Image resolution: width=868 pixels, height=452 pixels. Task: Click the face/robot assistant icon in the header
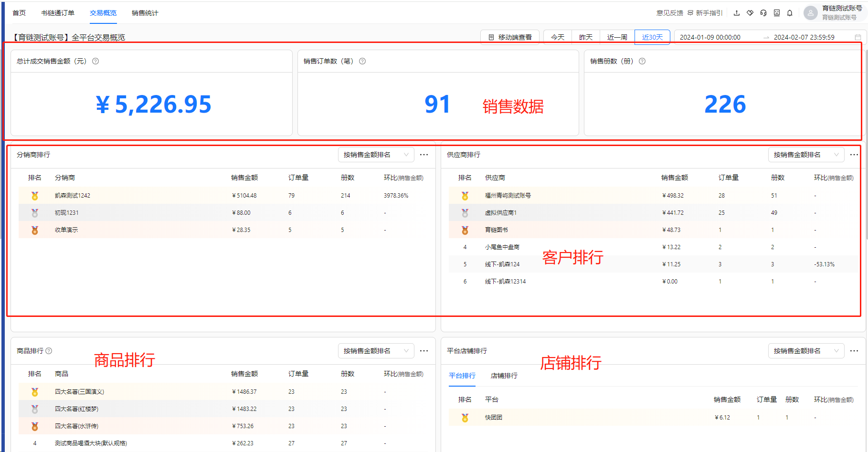[777, 13]
